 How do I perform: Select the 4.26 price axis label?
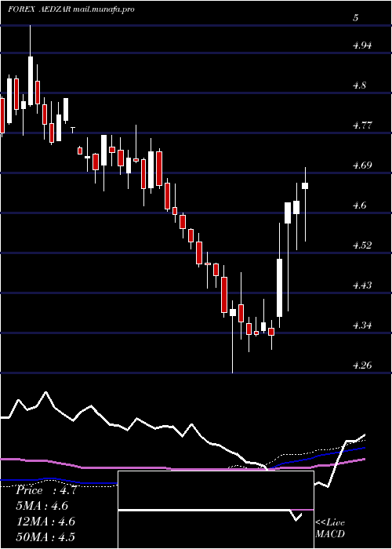pyautogui.click(x=361, y=365)
